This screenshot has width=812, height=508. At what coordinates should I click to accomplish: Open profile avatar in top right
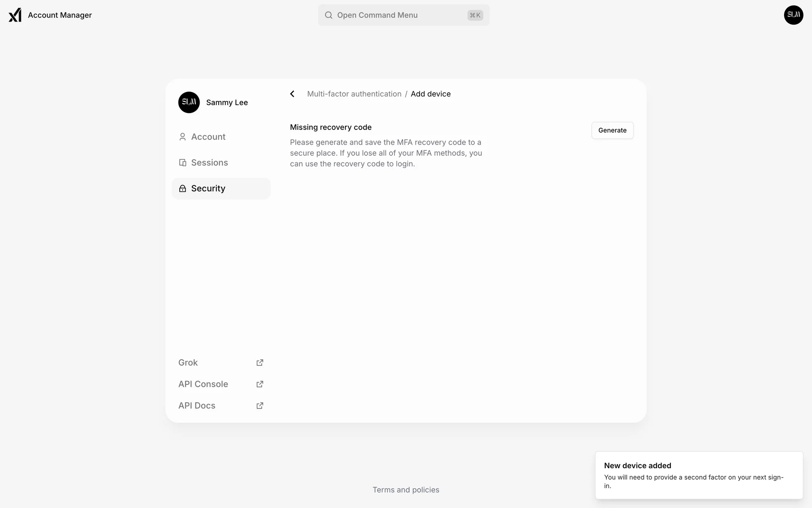[793, 15]
